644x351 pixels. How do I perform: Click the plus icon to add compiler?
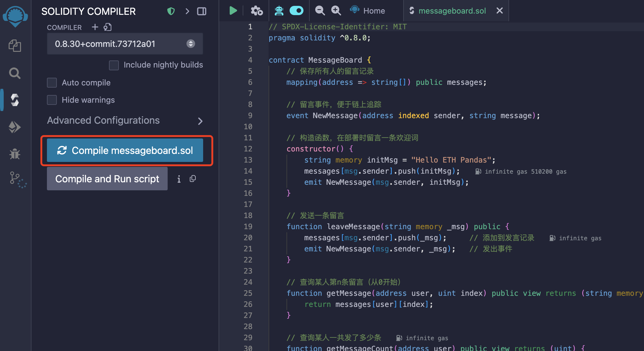point(95,27)
